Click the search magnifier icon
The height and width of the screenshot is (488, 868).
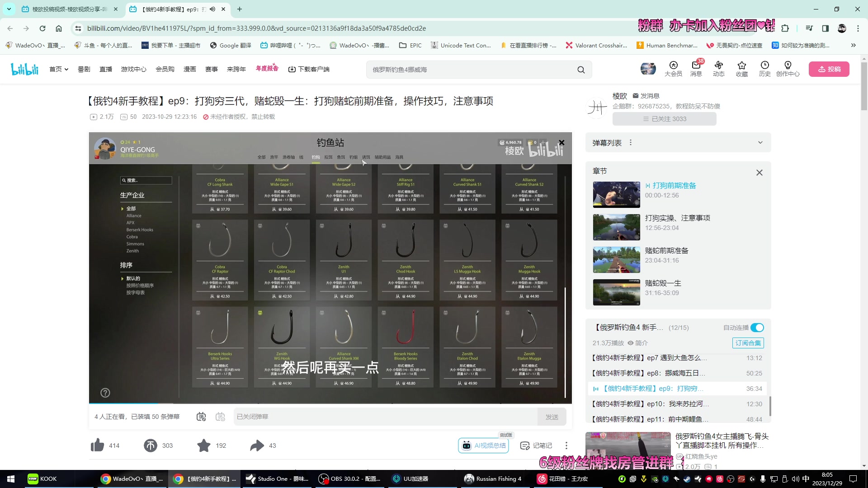pyautogui.click(x=581, y=70)
